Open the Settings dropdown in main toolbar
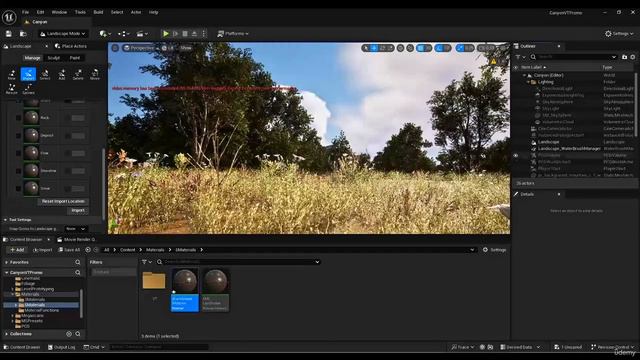 pos(619,33)
